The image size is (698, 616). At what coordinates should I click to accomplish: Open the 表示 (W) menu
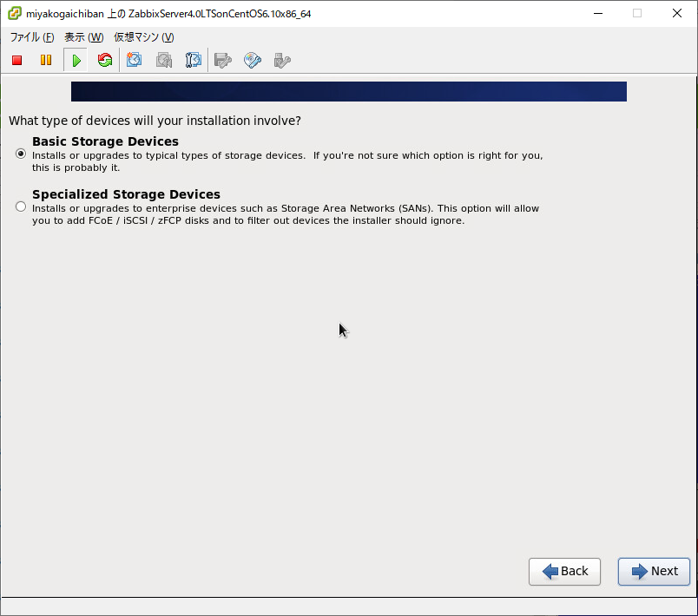tap(83, 37)
